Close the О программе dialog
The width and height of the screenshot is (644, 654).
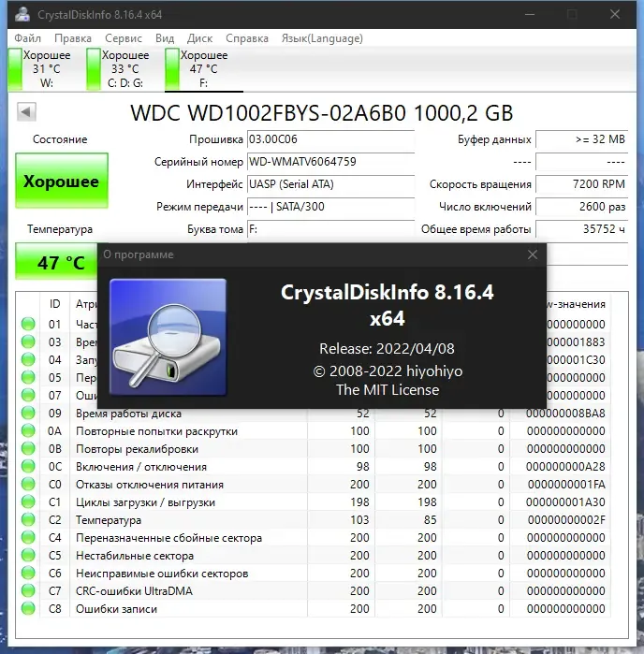pyautogui.click(x=533, y=254)
